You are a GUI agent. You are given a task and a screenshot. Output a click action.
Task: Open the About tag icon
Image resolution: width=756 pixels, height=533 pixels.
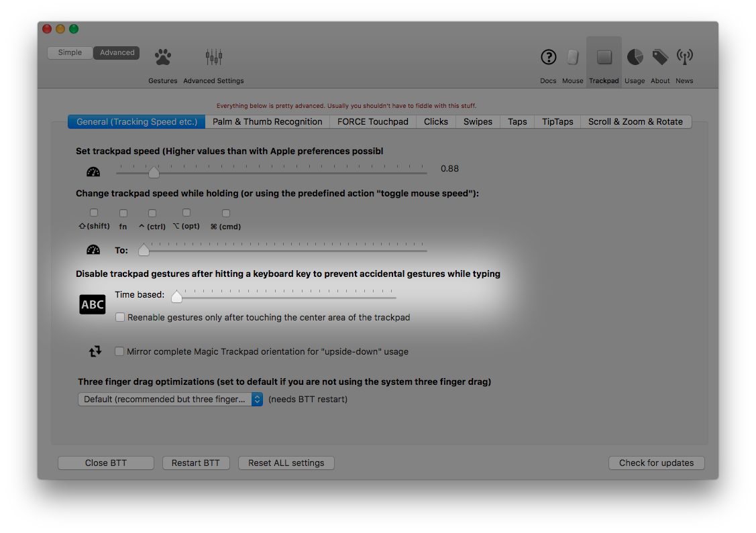coord(660,58)
